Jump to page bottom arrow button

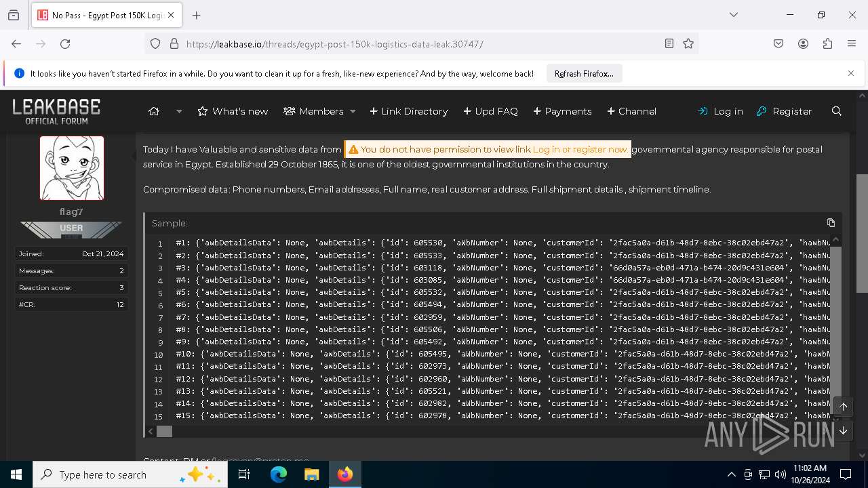[x=844, y=430]
